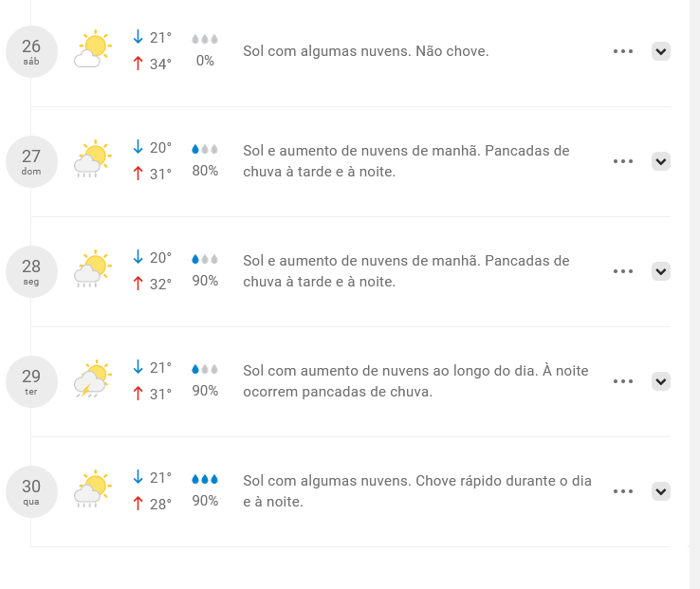Click the weather icon for Monday 28

[x=93, y=268]
